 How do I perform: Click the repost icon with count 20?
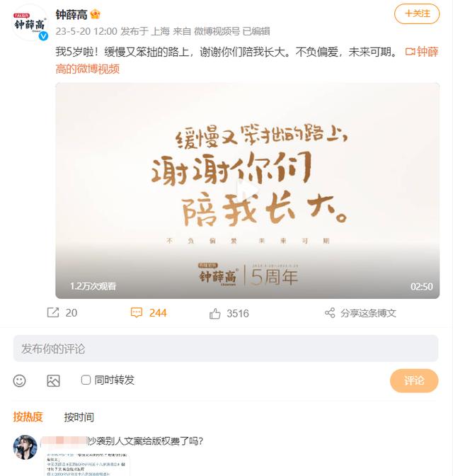point(53,312)
